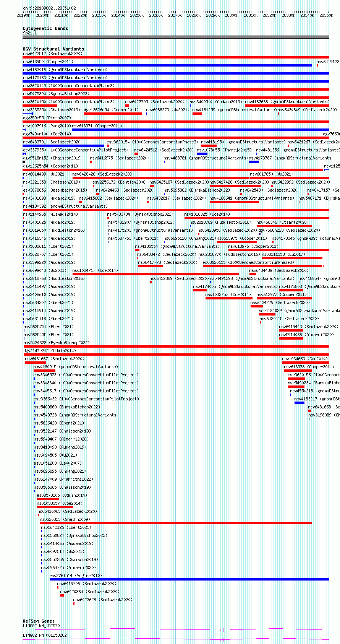
Task: Click esv1007916 (Pang2010) label
Action: [47, 126]
